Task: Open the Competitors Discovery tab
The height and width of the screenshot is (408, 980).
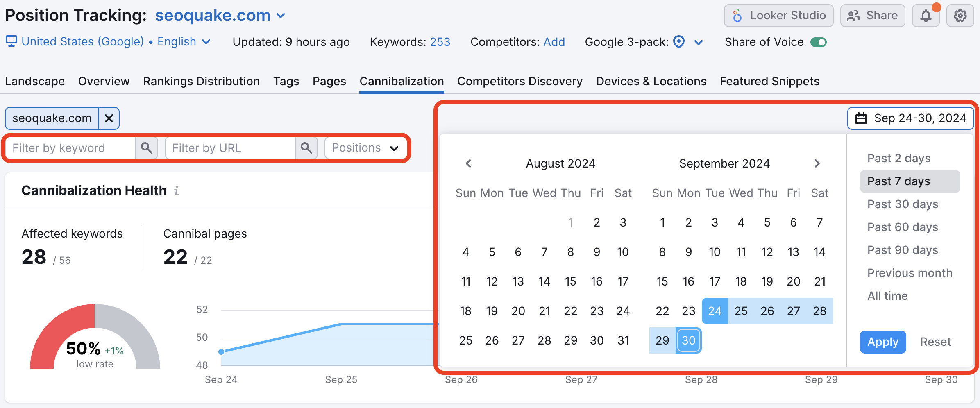Action: (x=520, y=81)
